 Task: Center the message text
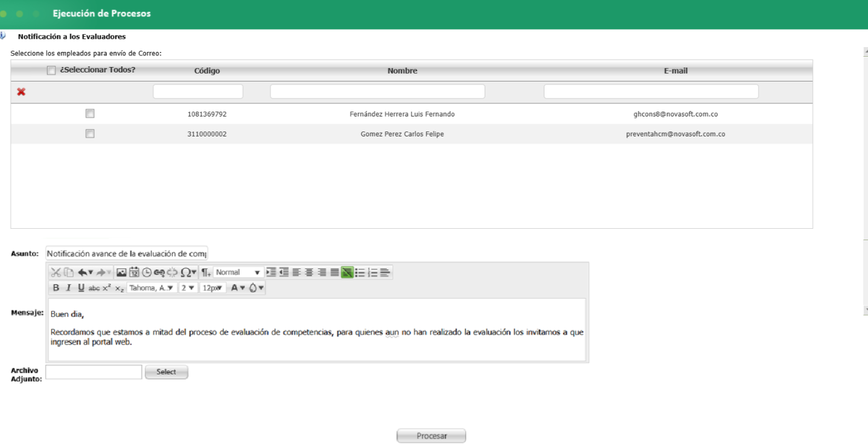(x=309, y=272)
